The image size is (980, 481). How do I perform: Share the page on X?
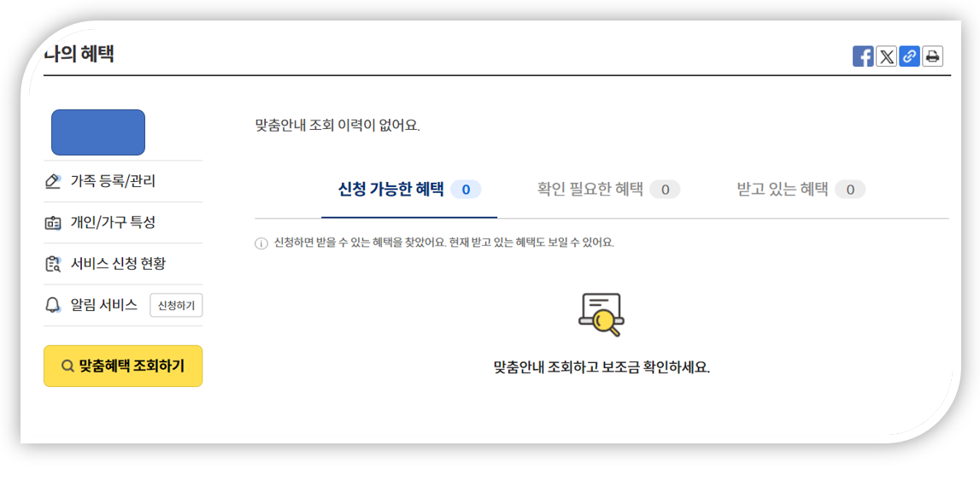tap(886, 56)
